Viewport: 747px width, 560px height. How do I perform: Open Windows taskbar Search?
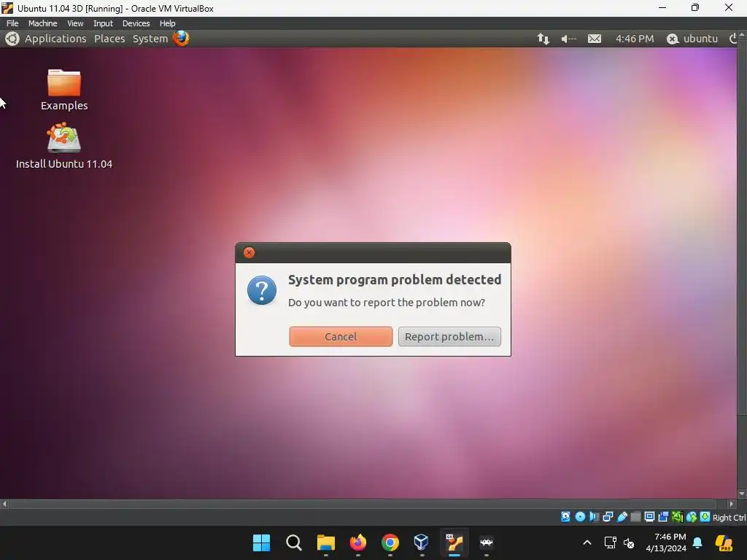tap(293, 542)
